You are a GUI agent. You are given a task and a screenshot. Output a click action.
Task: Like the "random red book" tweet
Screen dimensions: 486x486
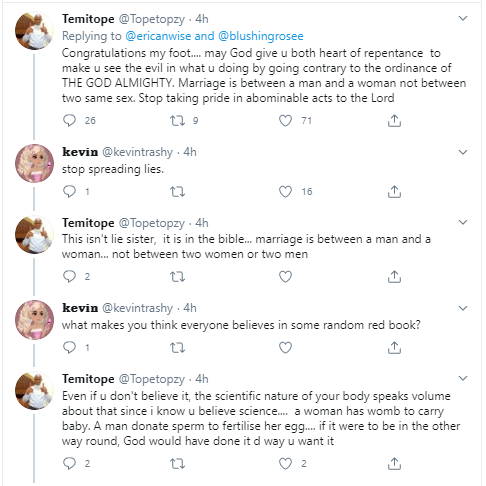click(285, 348)
